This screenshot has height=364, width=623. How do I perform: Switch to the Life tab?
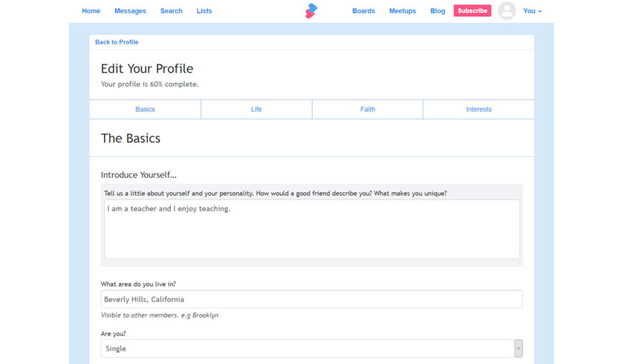pyautogui.click(x=256, y=109)
